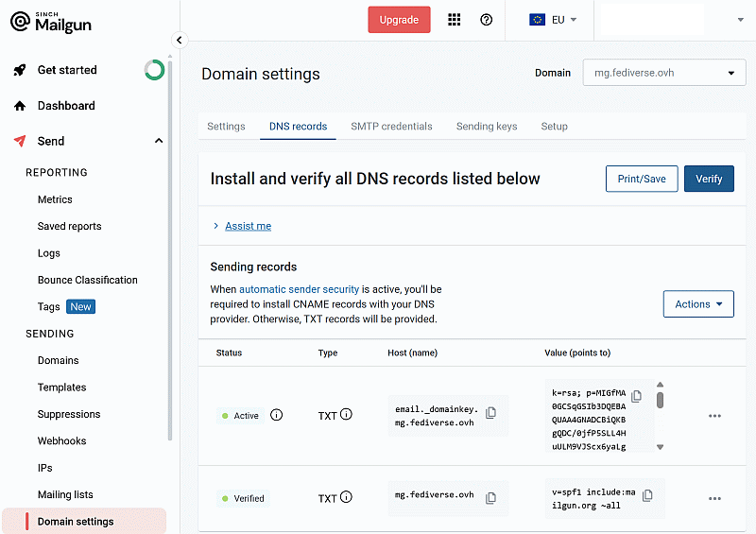Click the Get started rocket icon
The height and width of the screenshot is (534, 756).
[20, 70]
